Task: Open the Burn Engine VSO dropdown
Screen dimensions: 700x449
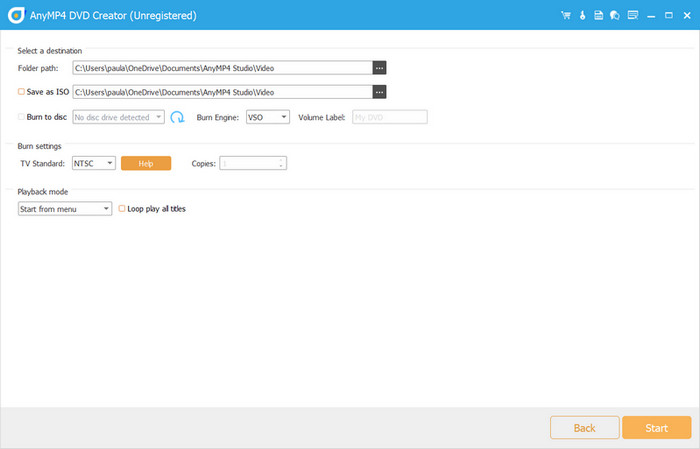Action: click(267, 117)
